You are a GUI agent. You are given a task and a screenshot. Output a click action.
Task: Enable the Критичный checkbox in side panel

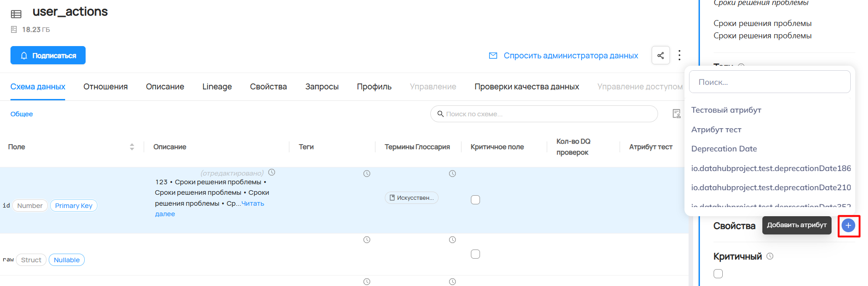click(x=718, y=274)
